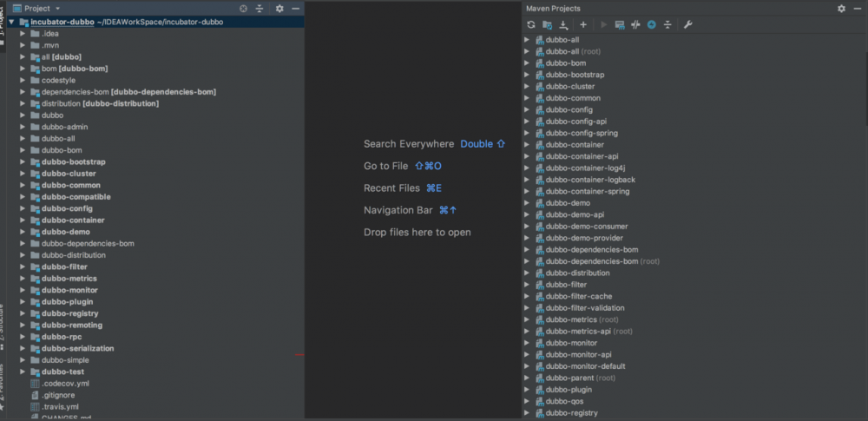The height and width of the screenshot is (421, 868).
Task: Click folder icon of dubbo-test in Project tree
Action: pos(35,372)
